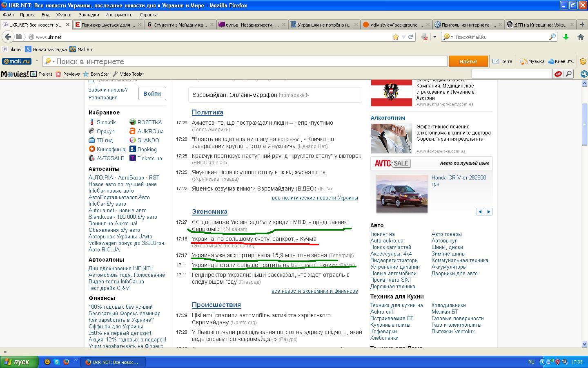Close the Поки вирішується доля tab
The width and height of the screenshot is (588, 368).
coord(139,25)
